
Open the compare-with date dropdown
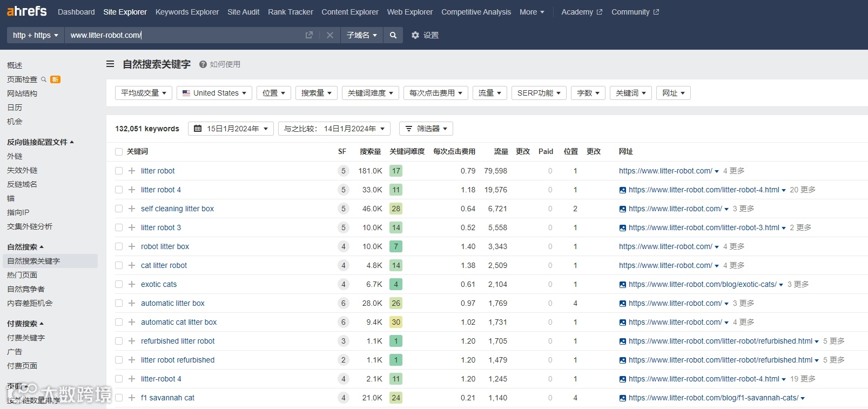[x=334, y=129]
